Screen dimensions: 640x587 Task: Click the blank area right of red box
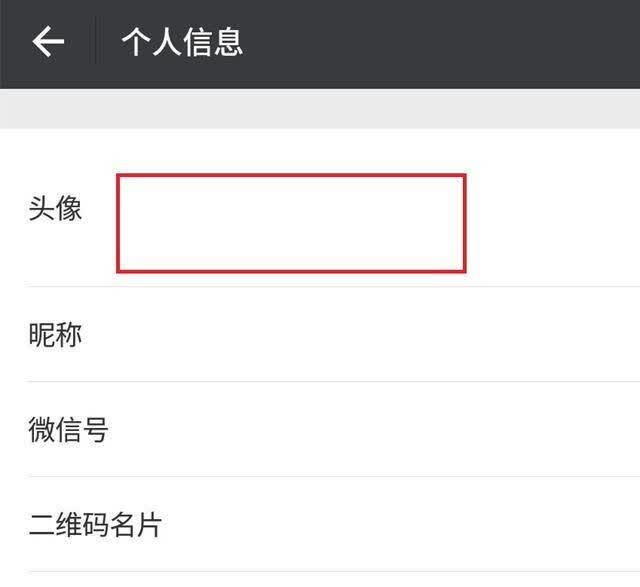553,223
